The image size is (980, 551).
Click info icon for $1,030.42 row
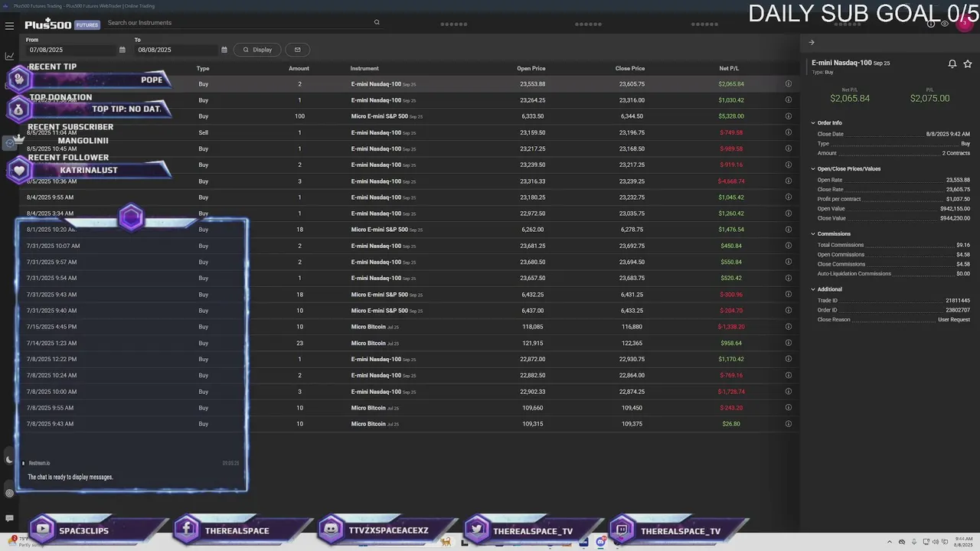click(x=789, y=100)
